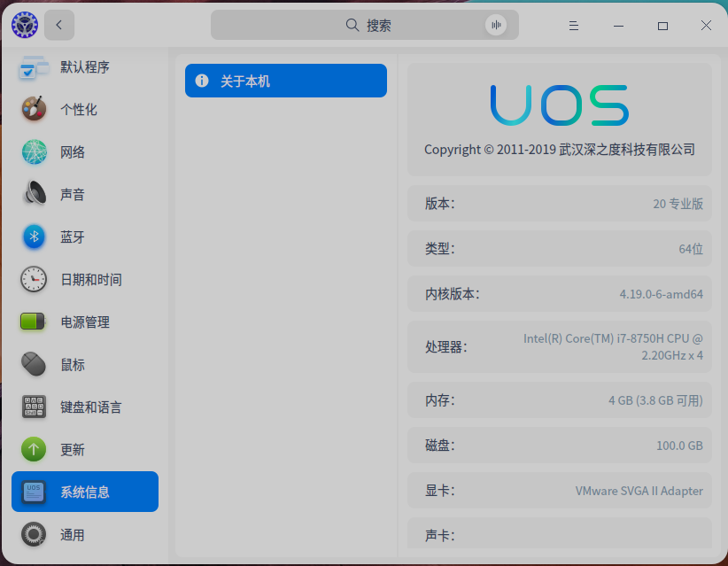Select the 通用 label
The image size is (728, 566).
pyautogui.click(x=73, y=535)
